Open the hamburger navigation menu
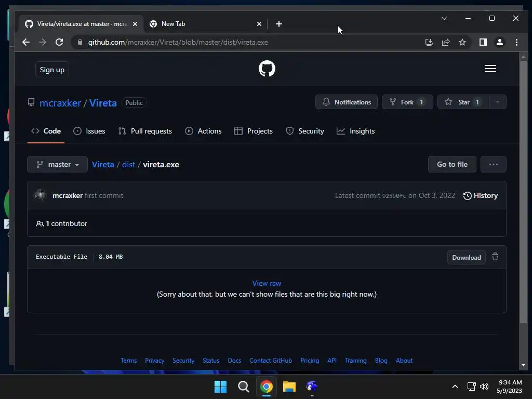532x399 pixels. pos(490,69)
